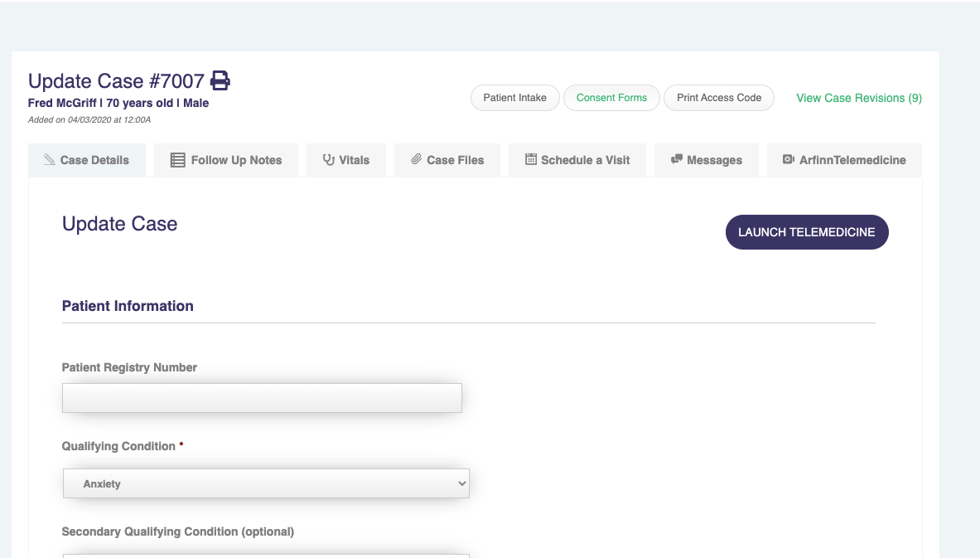The width and height of the screenshot is (980, 558).
Task: Open the Patient Intake form
Action: point(514,98)
